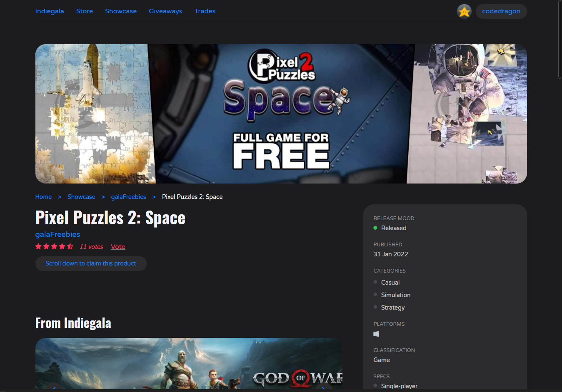Click the '11 votes' text
562x392 pixels.
pos(91,247)
